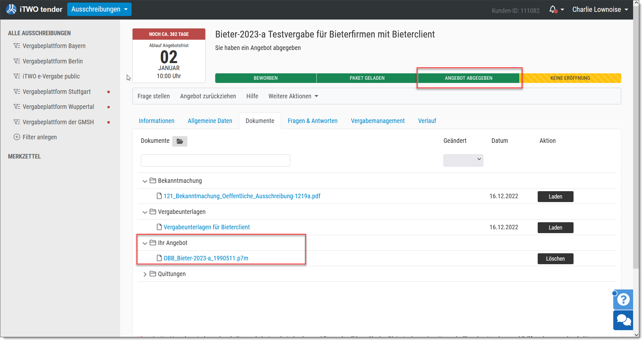Open the notification bell icon
644x342 pixels.
553,9
